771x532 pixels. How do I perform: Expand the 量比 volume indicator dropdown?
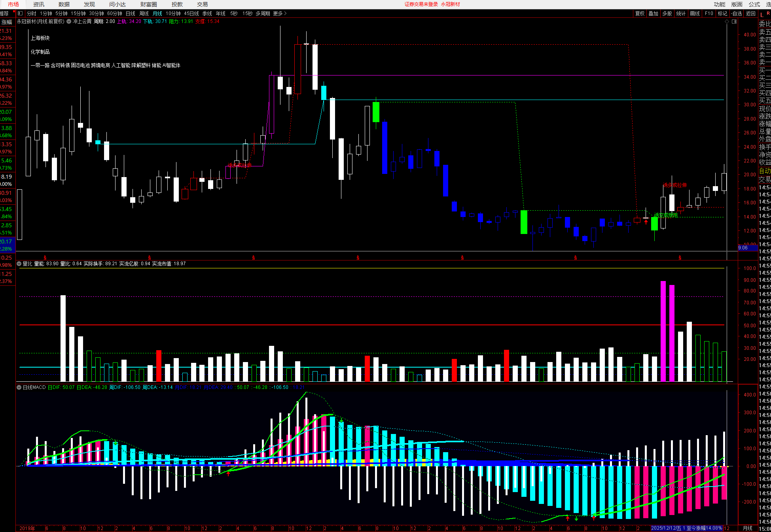click(19, 264)
